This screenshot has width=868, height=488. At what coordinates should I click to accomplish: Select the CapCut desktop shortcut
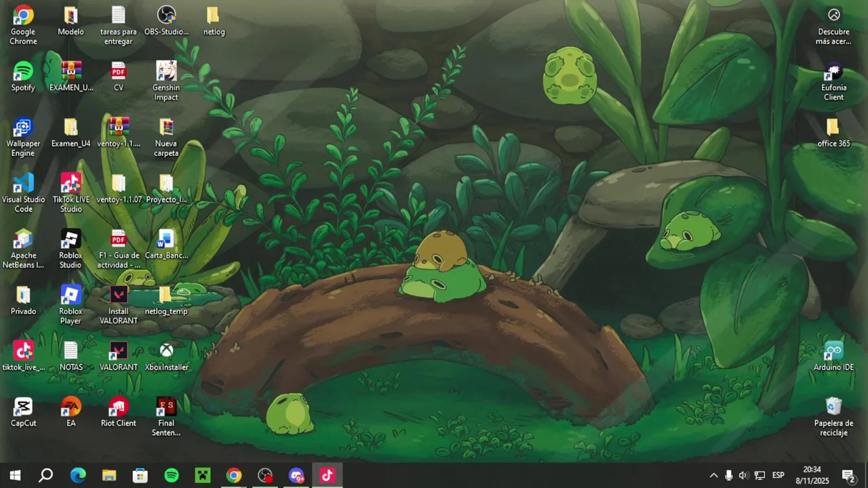23,412
